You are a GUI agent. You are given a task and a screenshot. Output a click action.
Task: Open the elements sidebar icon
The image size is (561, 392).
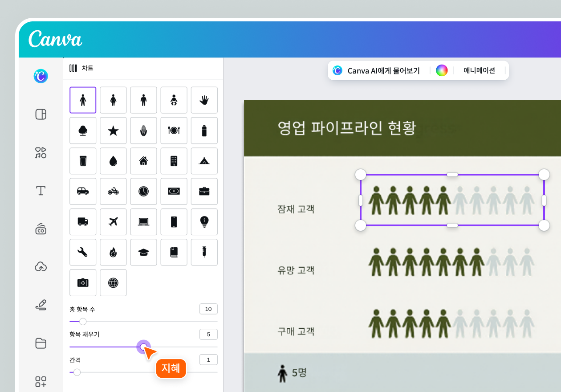click(x=41, y=153)
